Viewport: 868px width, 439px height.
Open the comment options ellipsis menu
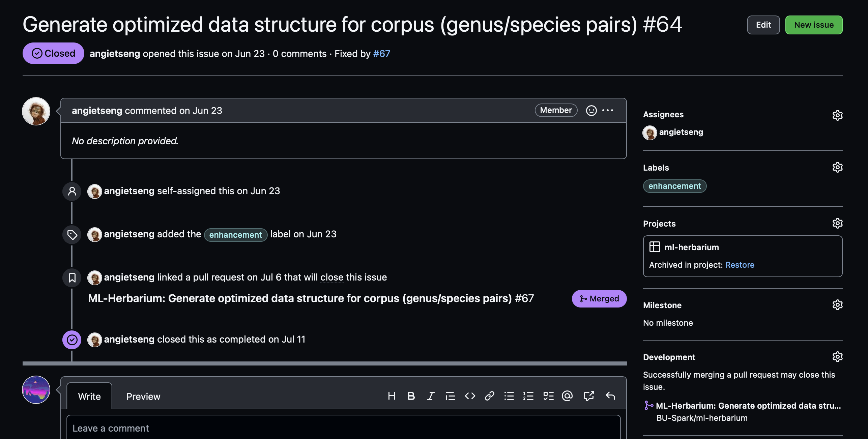pyautogui.click(x=608, y=110)
